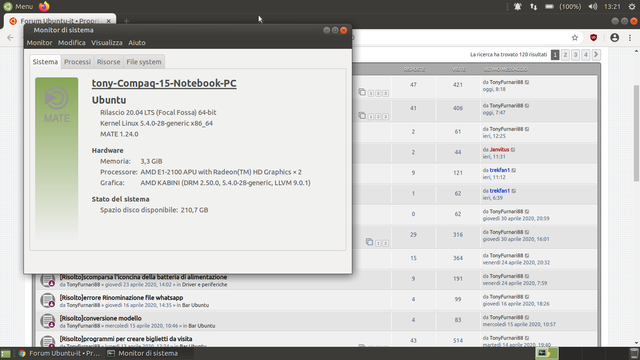Open the Monitor menu
The height and width of the screenshot is (360, 640).
coord(39,42)
